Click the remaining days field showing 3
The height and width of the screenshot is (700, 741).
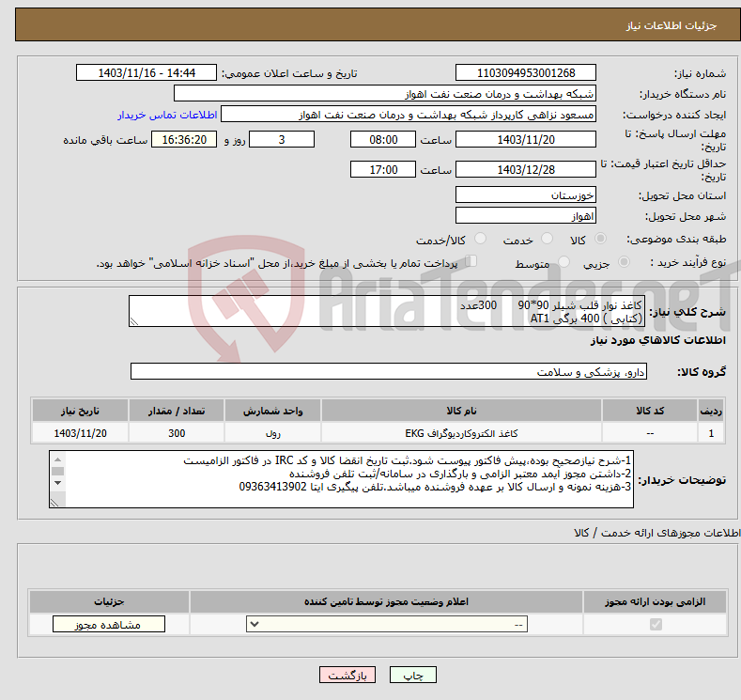point(282,139)
